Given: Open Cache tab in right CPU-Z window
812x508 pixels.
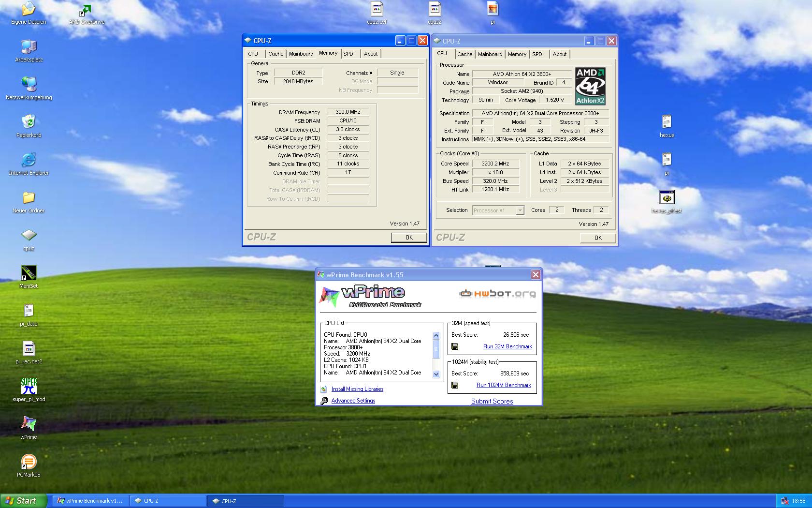Looking at the screenshot, I should point(465,54).
